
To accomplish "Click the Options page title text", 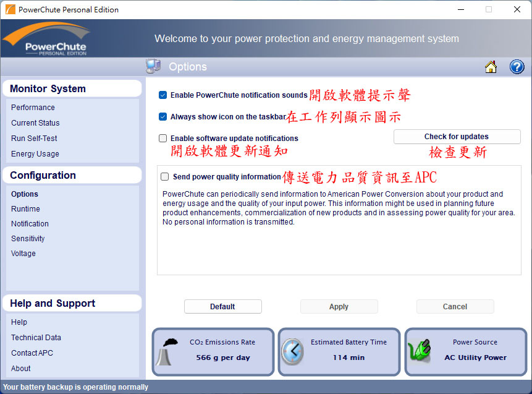I will coord(188,67).
